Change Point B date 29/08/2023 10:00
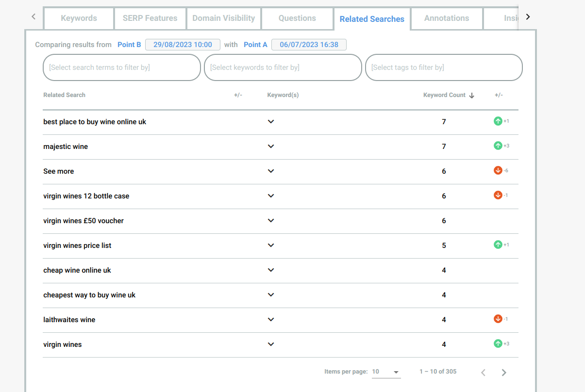The image size is (585, 392). (x=183, y=45)
